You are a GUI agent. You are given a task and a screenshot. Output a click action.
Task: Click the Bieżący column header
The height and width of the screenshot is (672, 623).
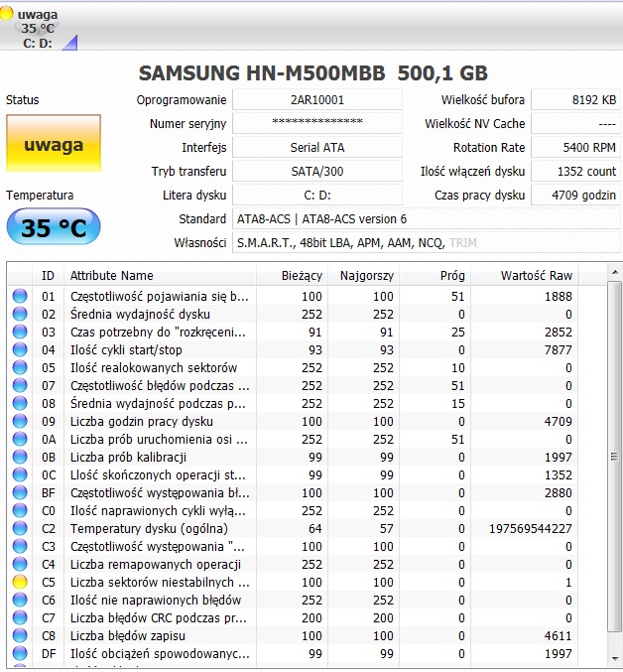(292, 275)
